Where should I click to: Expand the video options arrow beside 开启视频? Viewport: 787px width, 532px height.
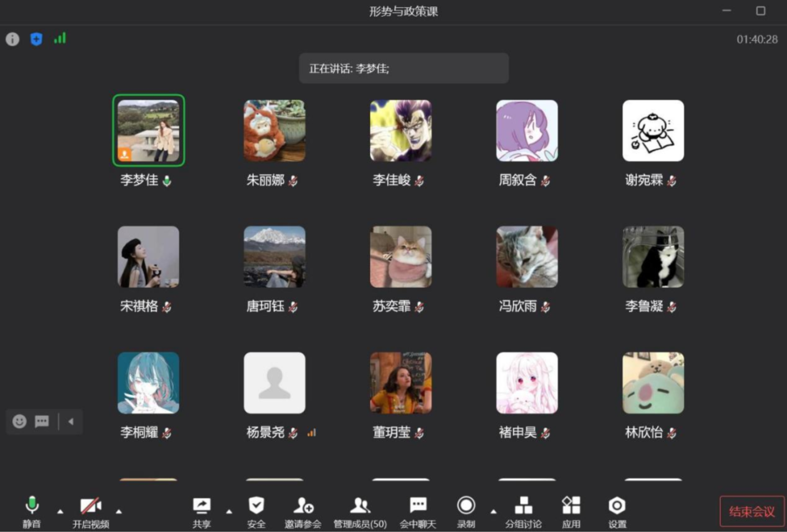[x=119, y=512]
